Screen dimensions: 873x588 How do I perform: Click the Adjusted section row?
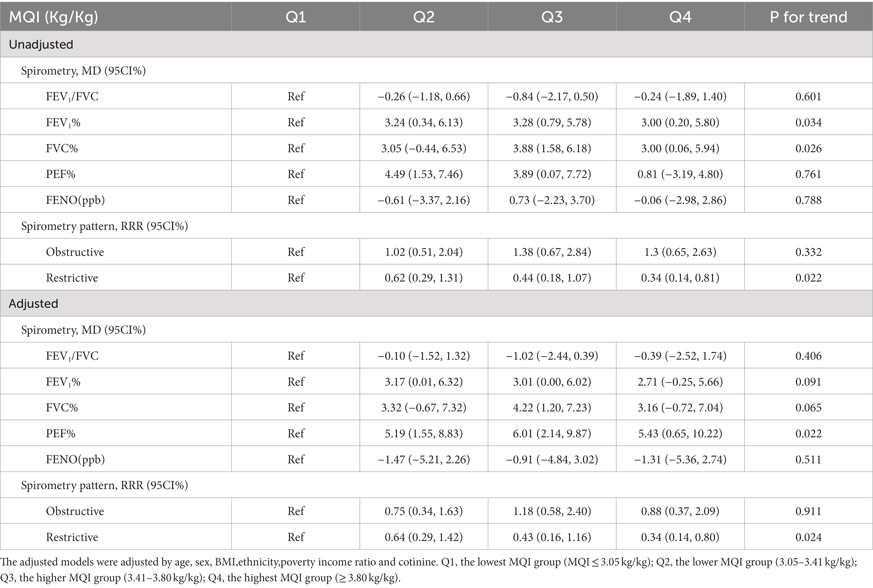pos(436,303)
